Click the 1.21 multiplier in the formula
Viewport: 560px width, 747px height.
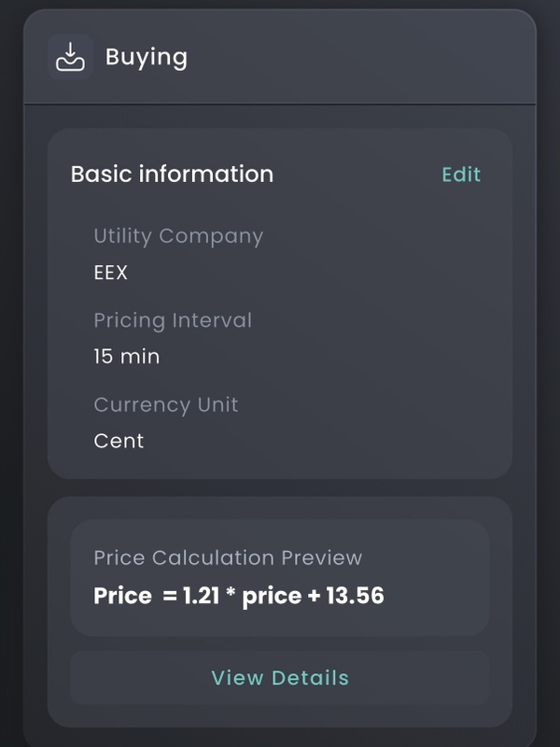pos(199,596)
